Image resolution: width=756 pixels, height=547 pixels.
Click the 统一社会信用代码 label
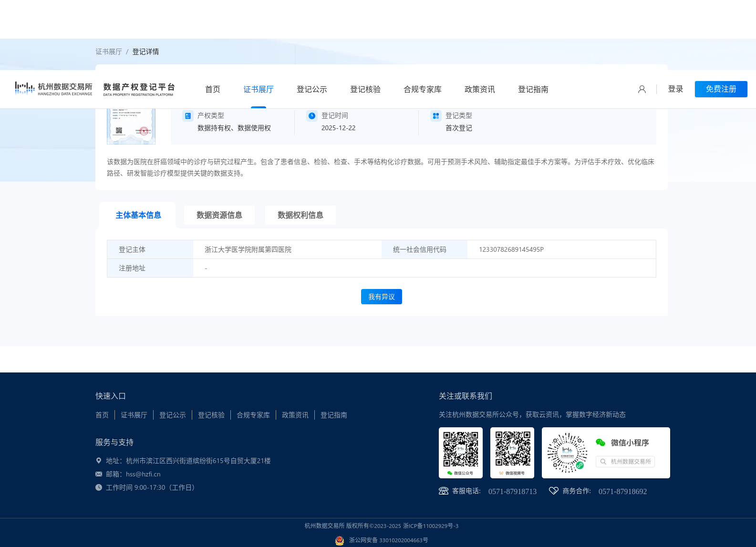[x=420, y=249]
